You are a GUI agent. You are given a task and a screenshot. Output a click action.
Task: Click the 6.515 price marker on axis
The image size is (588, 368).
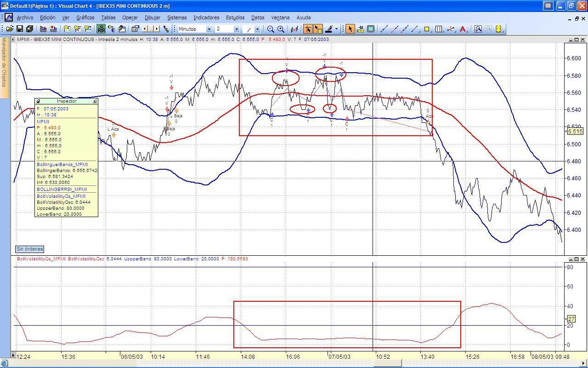pyautogui.click(x=575, y=132)
